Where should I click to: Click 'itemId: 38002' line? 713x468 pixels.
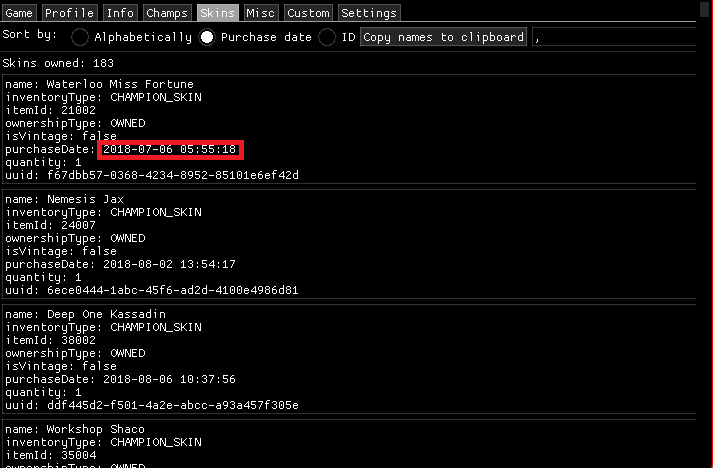pos(50,340)
